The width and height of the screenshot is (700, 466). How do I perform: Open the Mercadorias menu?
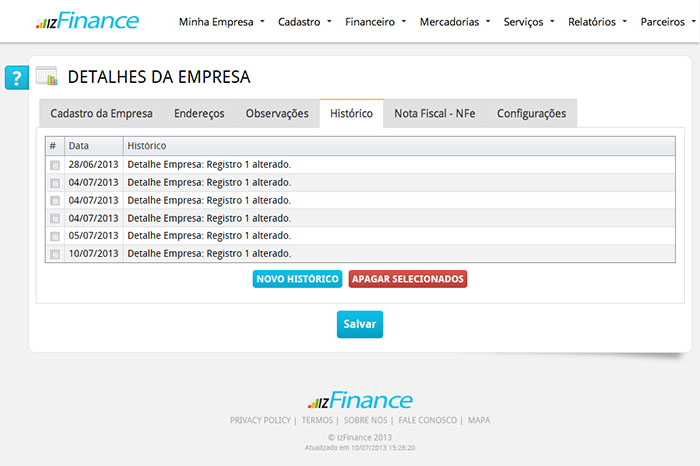[x=455, y=21]
